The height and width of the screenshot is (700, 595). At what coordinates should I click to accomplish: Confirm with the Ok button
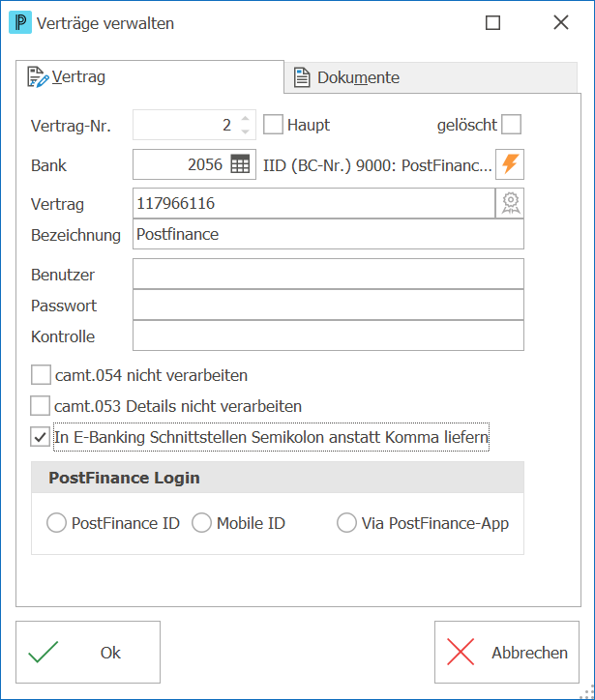click(88, 652)
